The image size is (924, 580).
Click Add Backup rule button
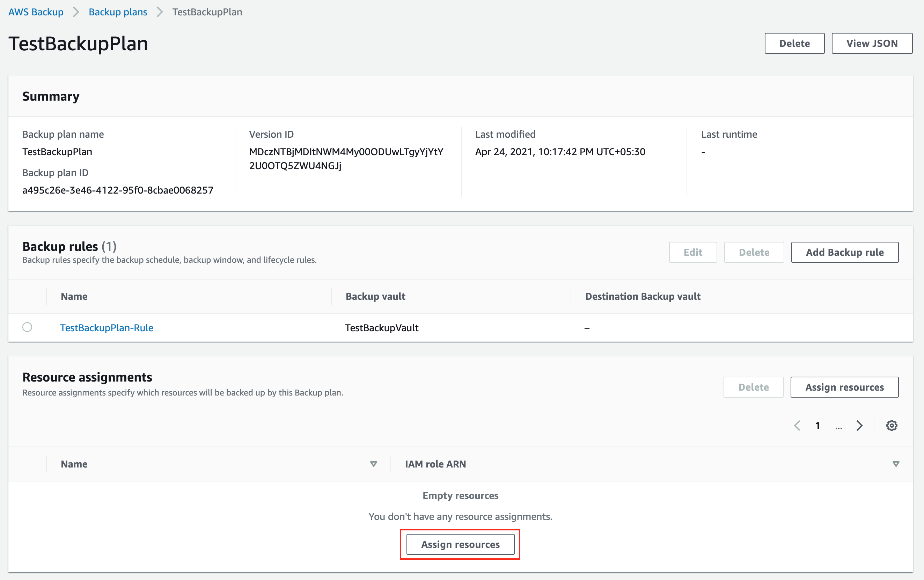pyautogui.click(x=845, y=252)
